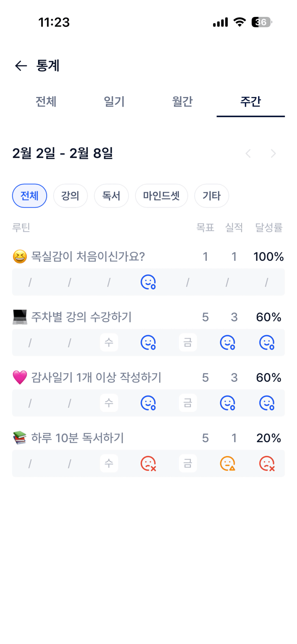297x644 pixels.
Task: Tap 금 day marker in 감사일기 row
Action: (x=188, y=403)
